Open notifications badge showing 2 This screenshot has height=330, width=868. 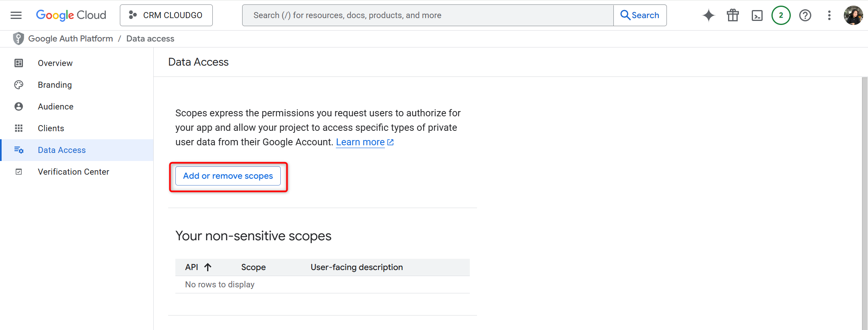pyautogui.click(x=781, y=15)
